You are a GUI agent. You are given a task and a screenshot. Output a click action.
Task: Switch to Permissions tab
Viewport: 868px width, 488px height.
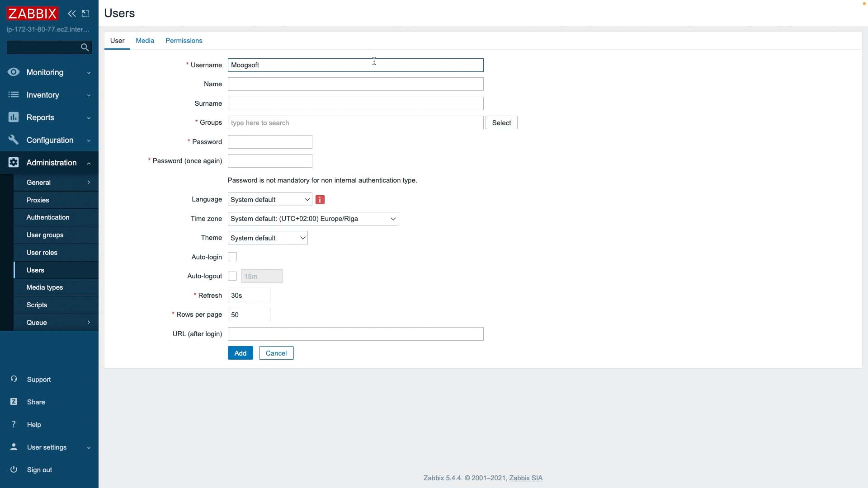tap(184, 40)
